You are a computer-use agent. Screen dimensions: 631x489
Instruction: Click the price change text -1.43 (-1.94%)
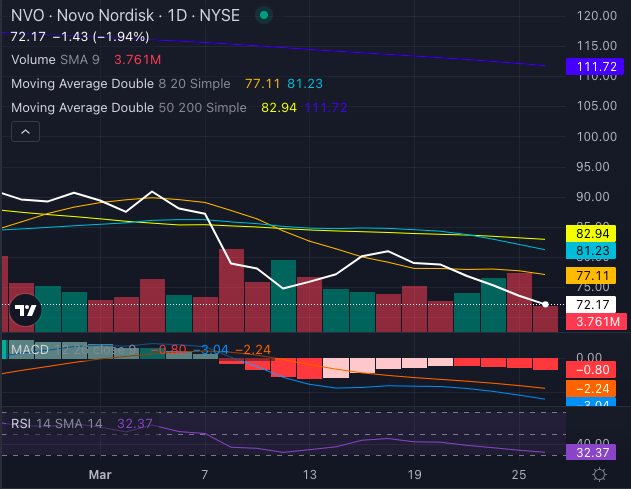tap(101, 37)
